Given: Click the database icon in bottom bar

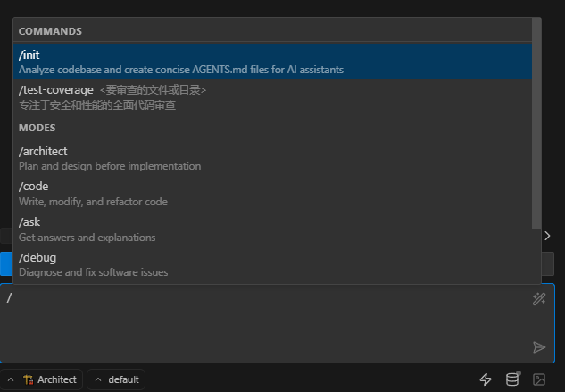Looking at the screenshot, I should click(x=512, y=379).
